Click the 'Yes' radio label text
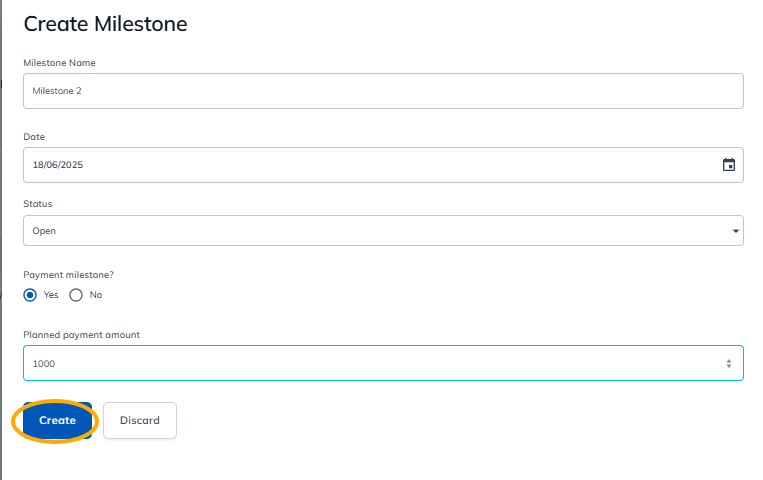 (50, 295)
